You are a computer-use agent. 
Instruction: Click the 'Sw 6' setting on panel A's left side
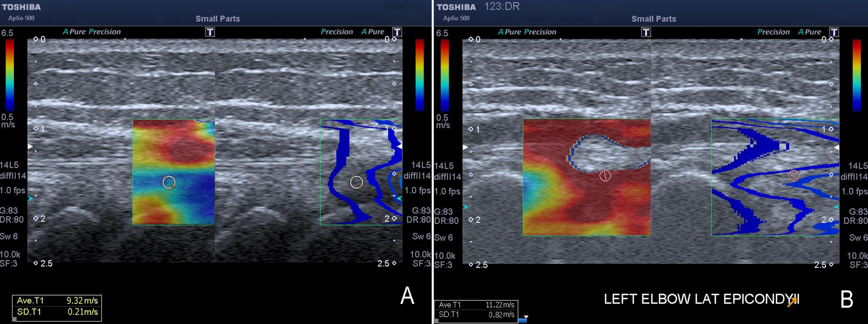[9, 236]
